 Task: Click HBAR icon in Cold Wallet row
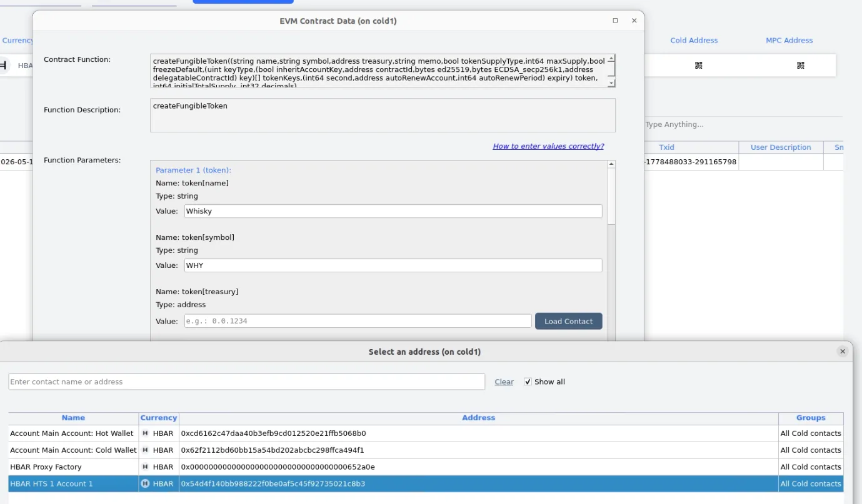[146, 450]
